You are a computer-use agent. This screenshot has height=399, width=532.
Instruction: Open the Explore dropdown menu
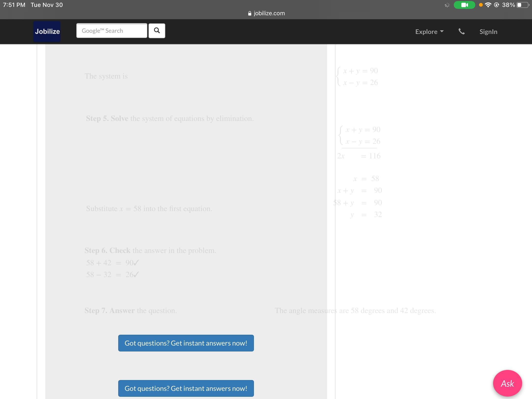pyautogui.click(x=429, y=32)
